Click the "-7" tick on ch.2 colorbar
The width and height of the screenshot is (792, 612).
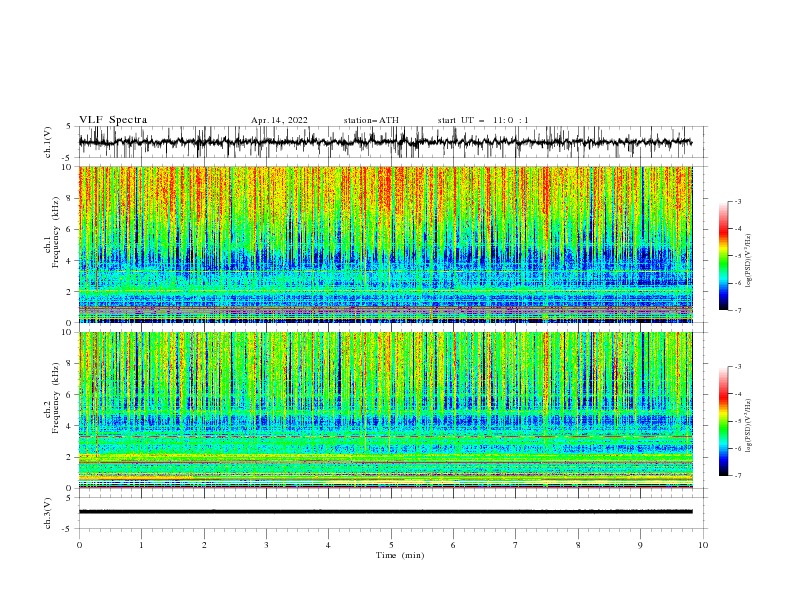(737, 476)
